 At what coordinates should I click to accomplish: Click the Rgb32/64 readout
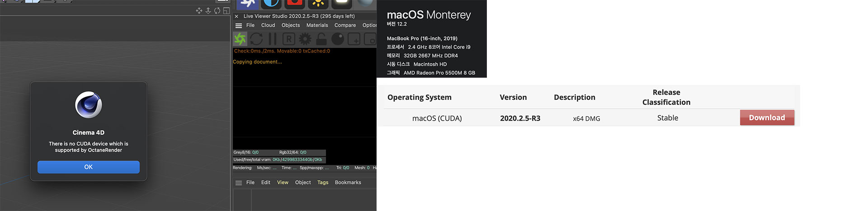click(292, 153)
